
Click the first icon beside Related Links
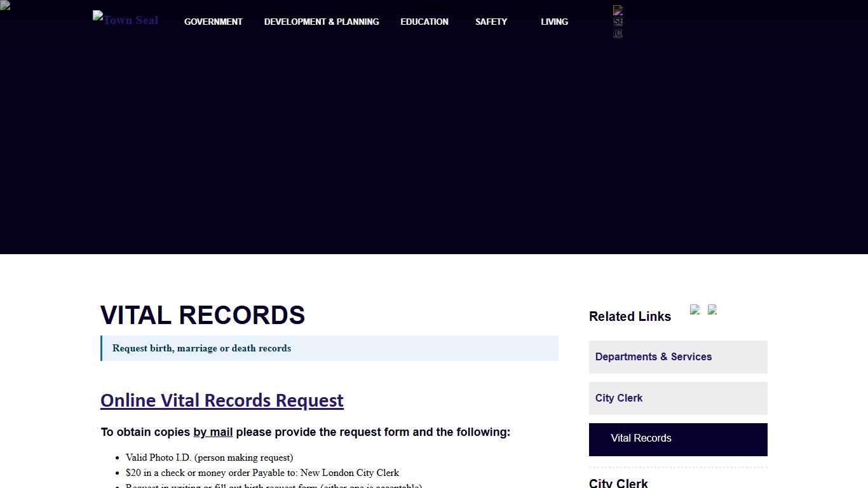tap(695, 311)
